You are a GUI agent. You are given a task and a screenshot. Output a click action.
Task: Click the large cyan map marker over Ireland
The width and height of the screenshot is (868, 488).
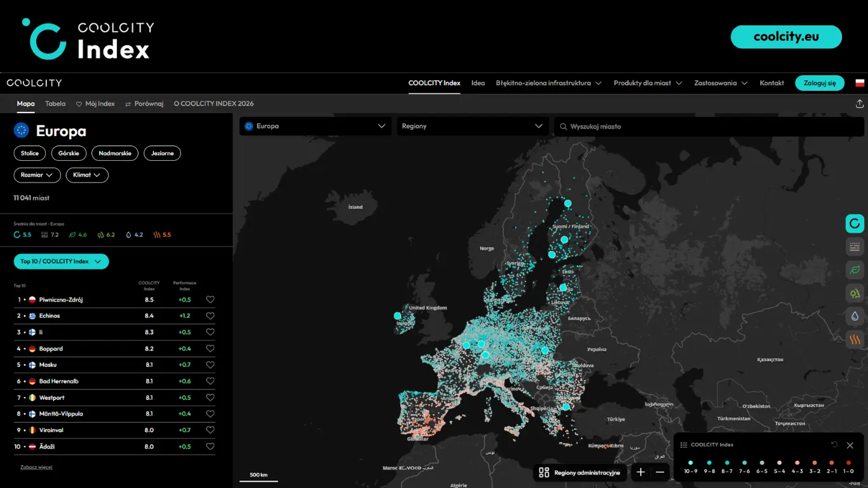click(397, 316)
